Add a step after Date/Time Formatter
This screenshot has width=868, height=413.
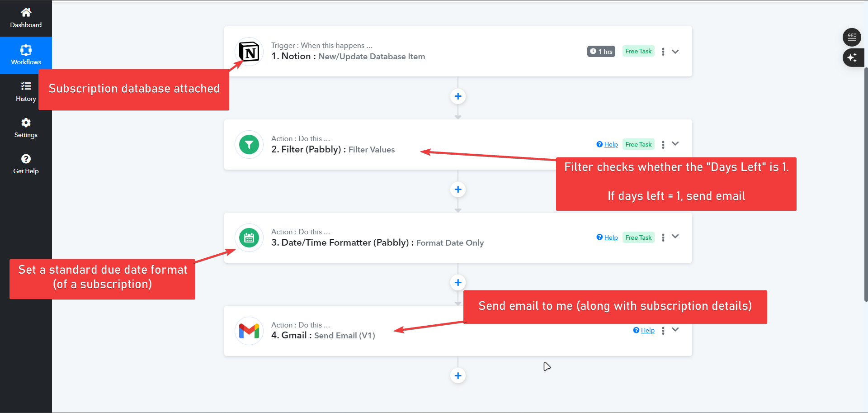click(x=458, y=283)
